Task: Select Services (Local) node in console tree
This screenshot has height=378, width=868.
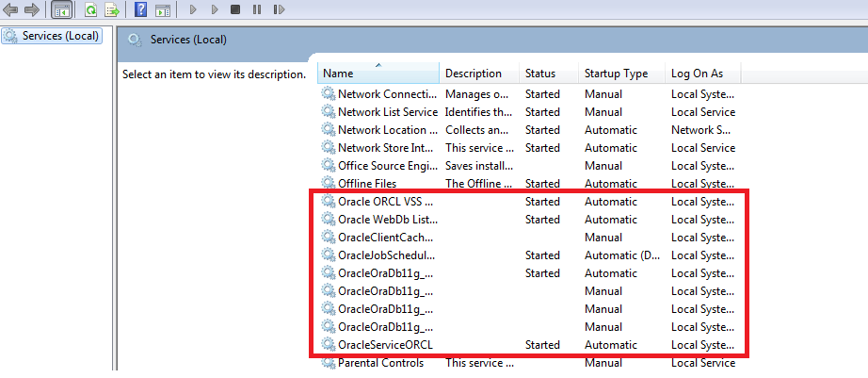Action: point(52,36)
